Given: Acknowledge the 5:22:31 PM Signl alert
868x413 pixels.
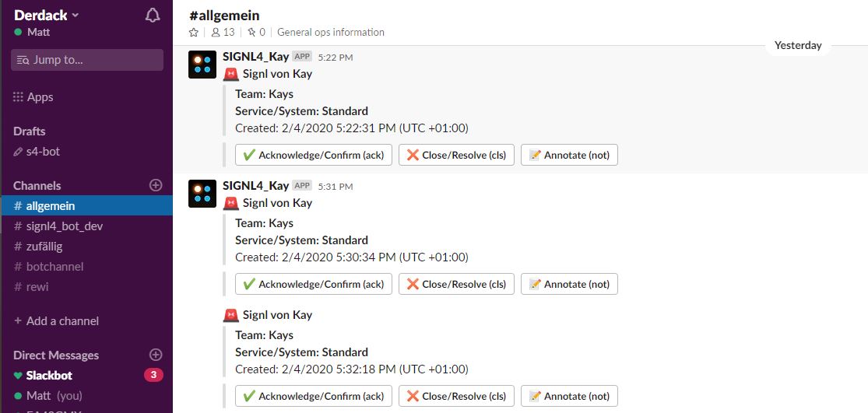Looking at the screenshot, I should click(x=313, y=155).
